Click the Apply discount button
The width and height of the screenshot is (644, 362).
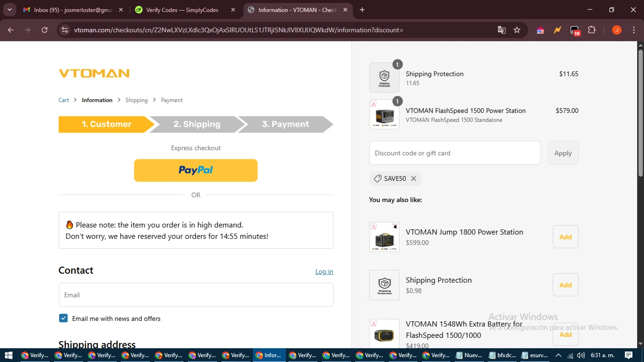[563, 153]
